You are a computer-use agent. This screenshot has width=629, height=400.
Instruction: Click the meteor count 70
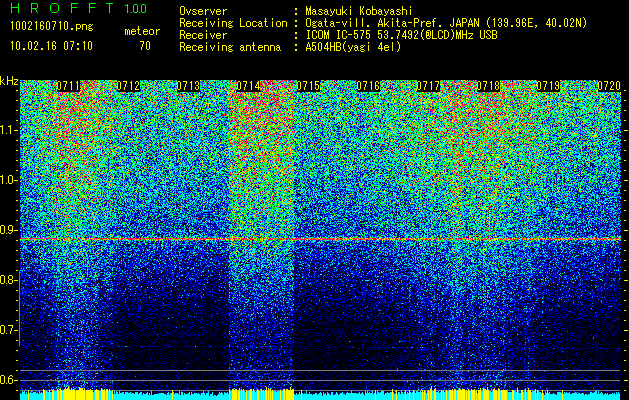[x=145, y=46]
